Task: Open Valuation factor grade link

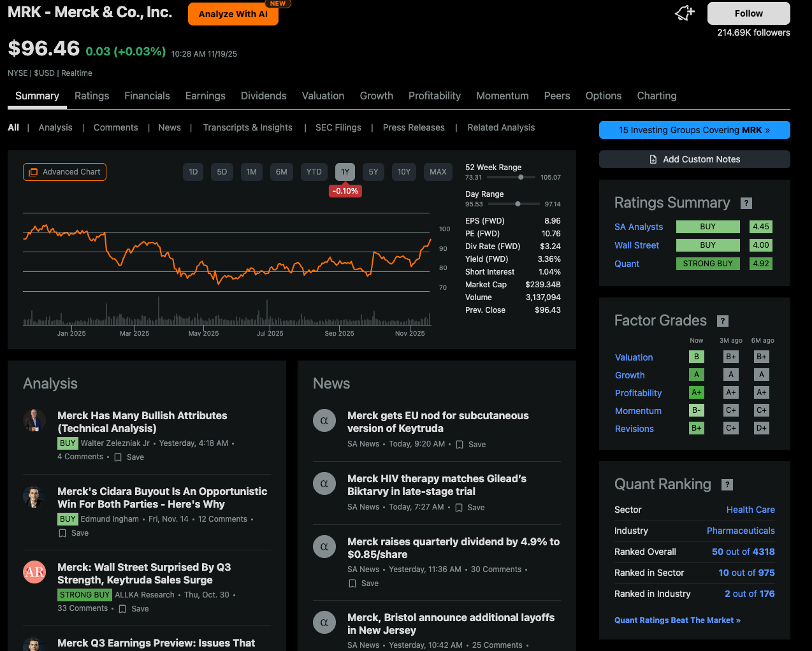Action: point(634,357)
